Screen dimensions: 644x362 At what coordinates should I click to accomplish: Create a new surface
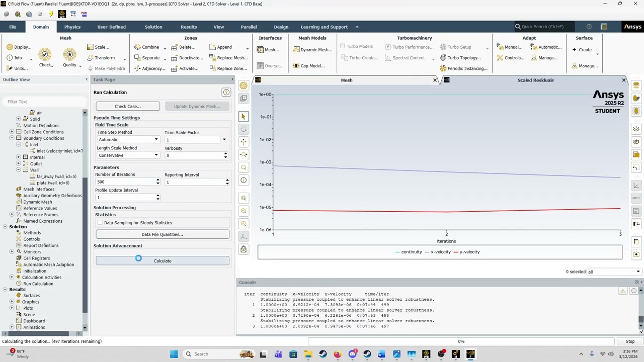582,50
